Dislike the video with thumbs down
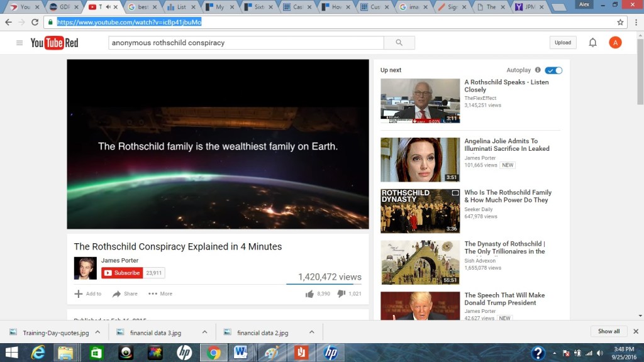This screenshot has height=362, width=644. click(x=341, y=294)
